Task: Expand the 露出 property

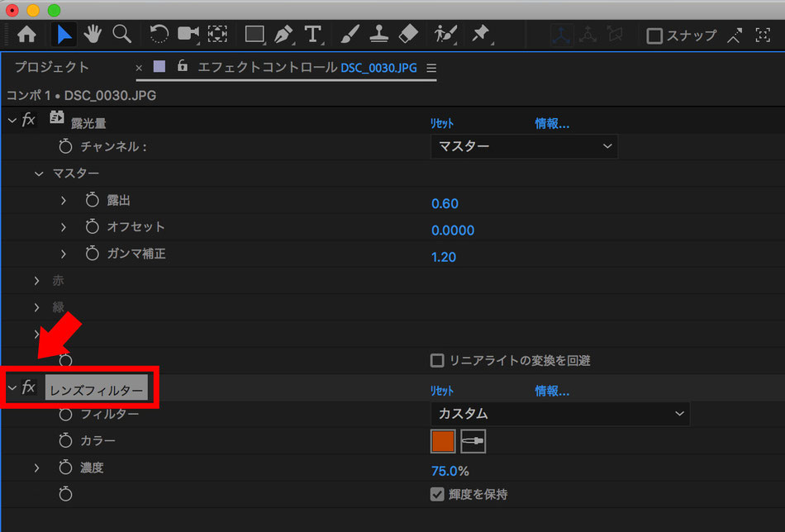Action: click(63, 200)
